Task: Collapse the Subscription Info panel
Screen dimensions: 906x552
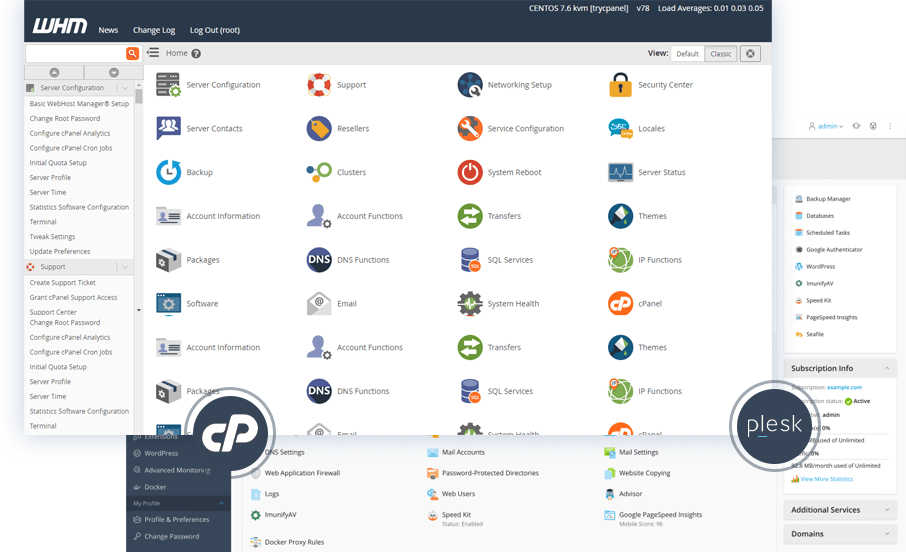Action: 887,368
